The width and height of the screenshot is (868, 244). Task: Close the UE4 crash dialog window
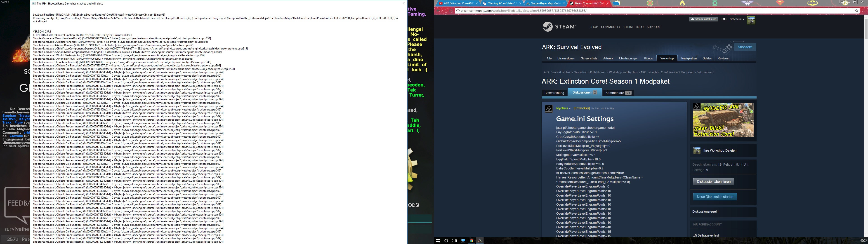point(404,3)
